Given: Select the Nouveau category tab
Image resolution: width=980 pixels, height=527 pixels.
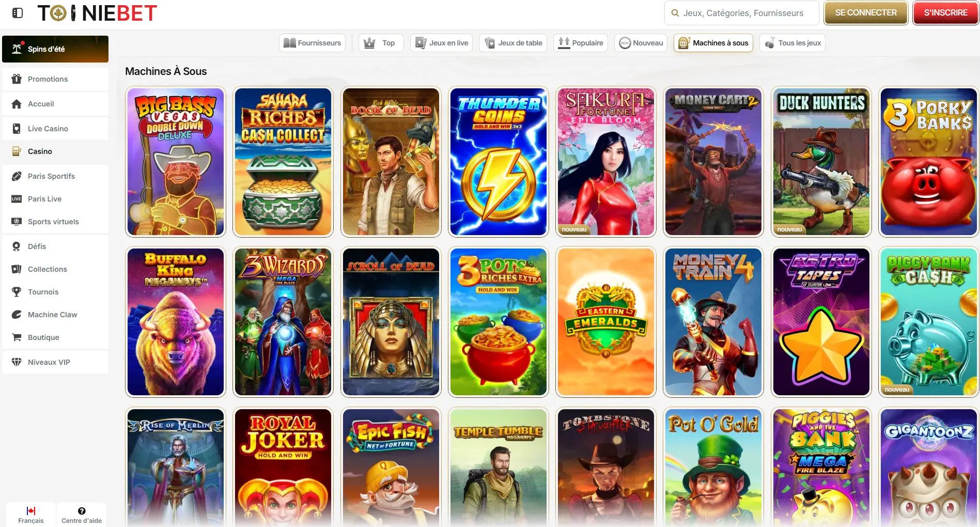Looking at the screenshot, I should [641, 43].
